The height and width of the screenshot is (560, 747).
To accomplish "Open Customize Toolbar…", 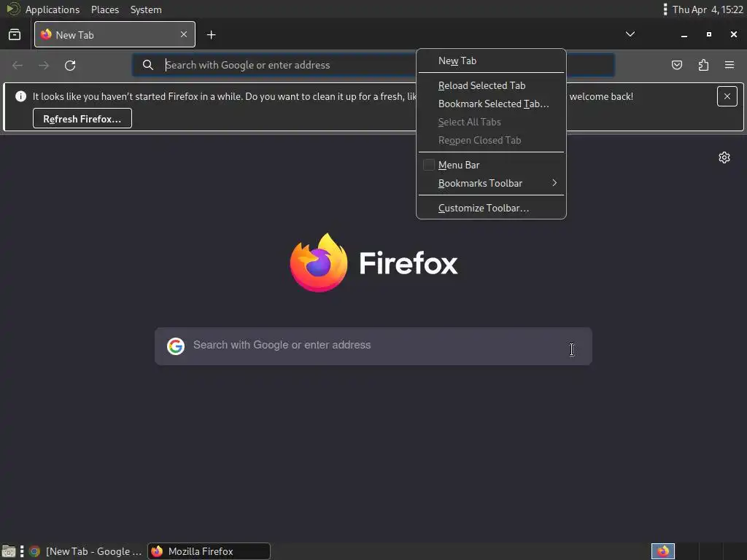I will pyautogui.click(x=491, y=208).
